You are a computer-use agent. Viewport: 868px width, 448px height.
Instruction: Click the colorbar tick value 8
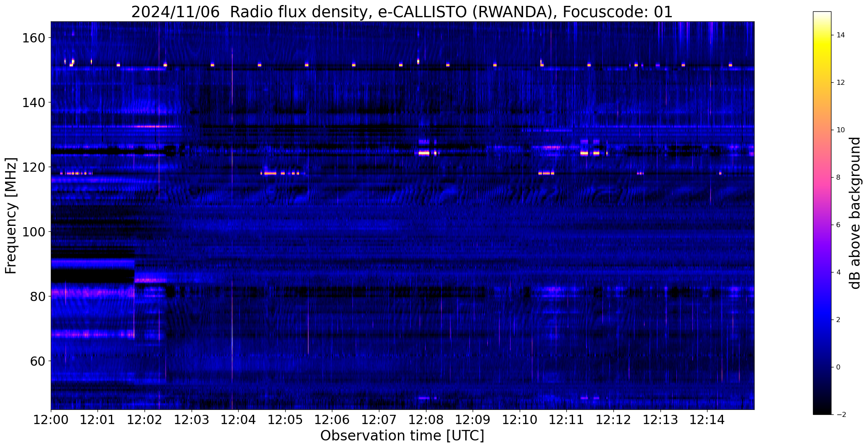[839, 178]
